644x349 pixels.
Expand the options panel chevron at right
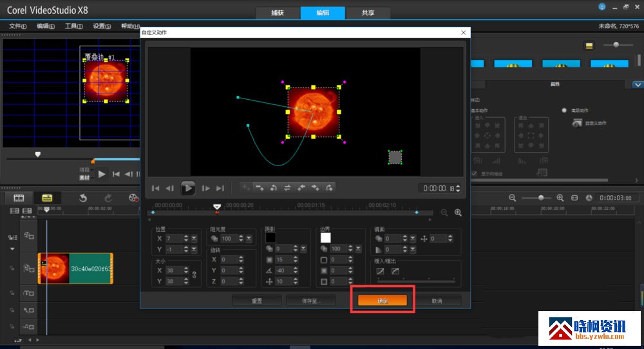coord(637,84)
